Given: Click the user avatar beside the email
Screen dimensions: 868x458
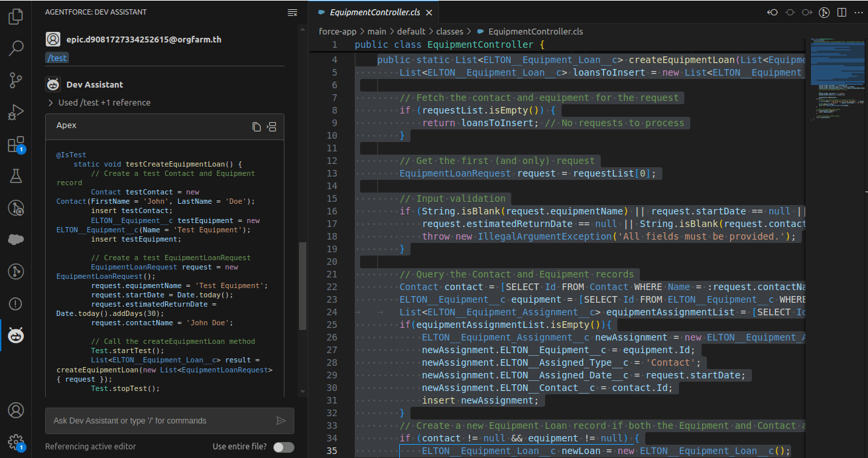Looking at the screenshot, I should click(53, 39).
